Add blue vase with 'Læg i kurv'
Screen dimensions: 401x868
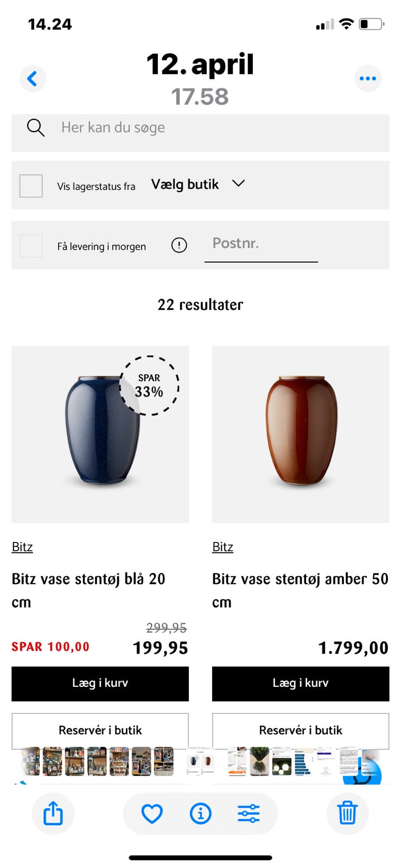click(x=100, y=684)
